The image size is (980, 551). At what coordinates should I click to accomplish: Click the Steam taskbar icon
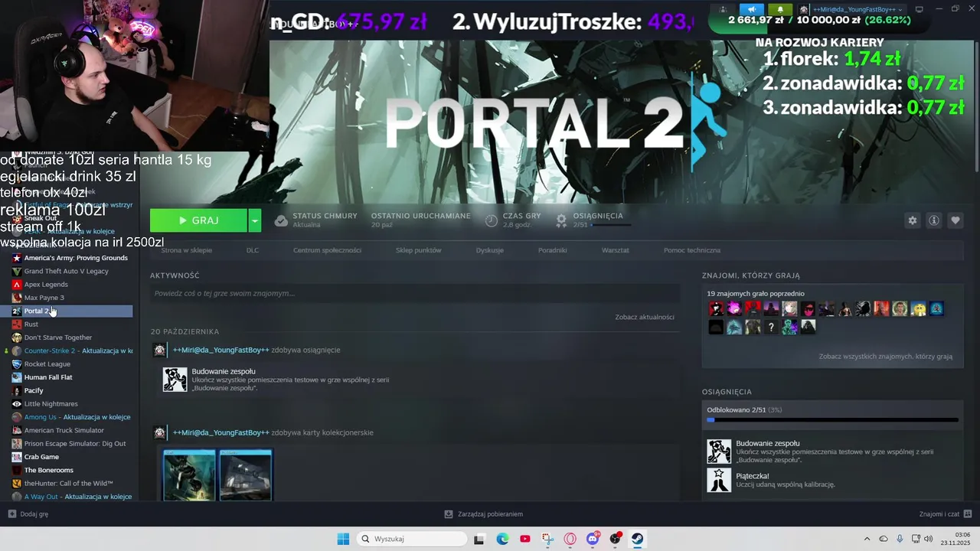tap(637, 539)
